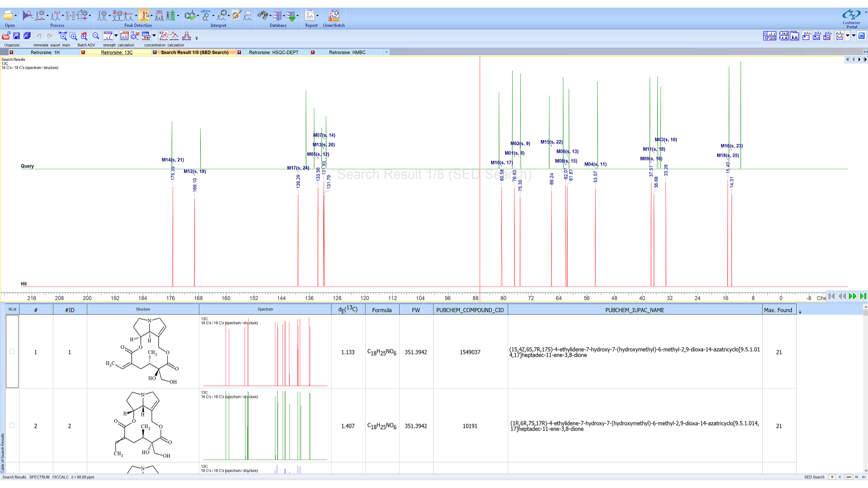Open the document tabs list dropdown after HMBC tab
868x488 pixels.
[387, 52]
